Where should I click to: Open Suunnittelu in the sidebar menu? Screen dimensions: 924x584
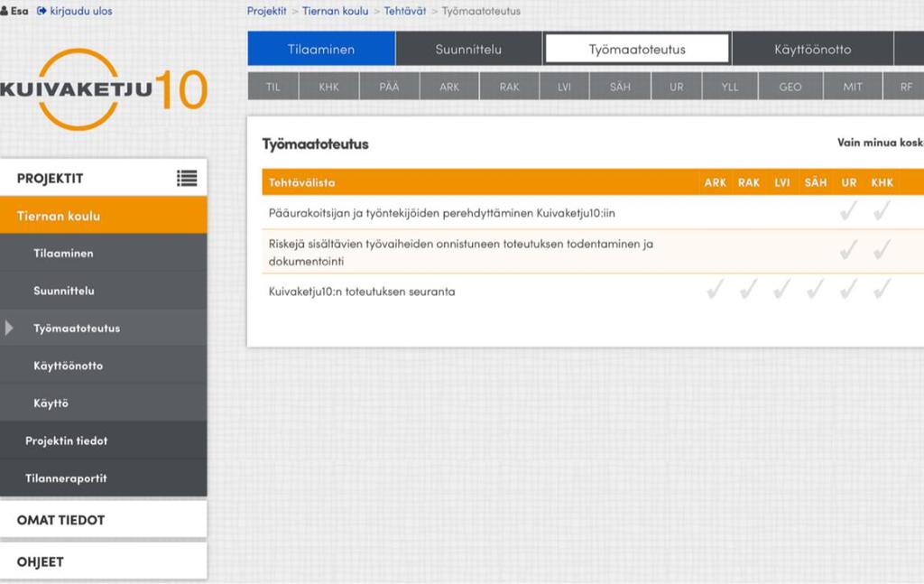[x=104, y=291]
